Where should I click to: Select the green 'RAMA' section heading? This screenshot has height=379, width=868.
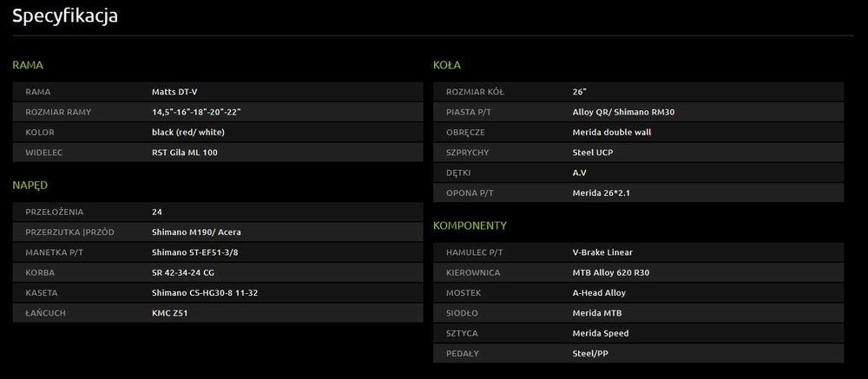click(x=28, y=65)
